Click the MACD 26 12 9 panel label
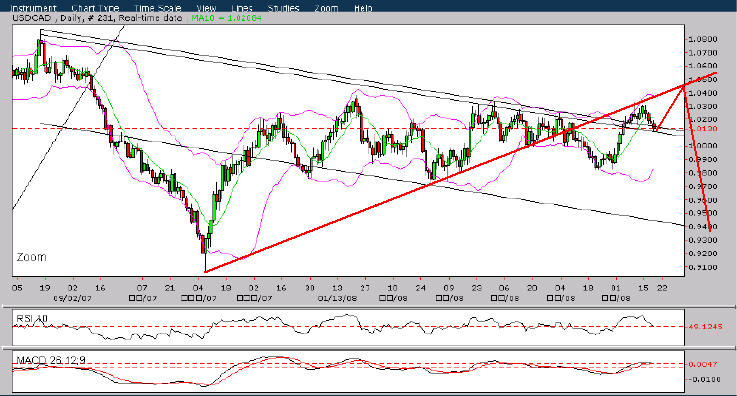 pyautogui.click(x=51, y=360)
